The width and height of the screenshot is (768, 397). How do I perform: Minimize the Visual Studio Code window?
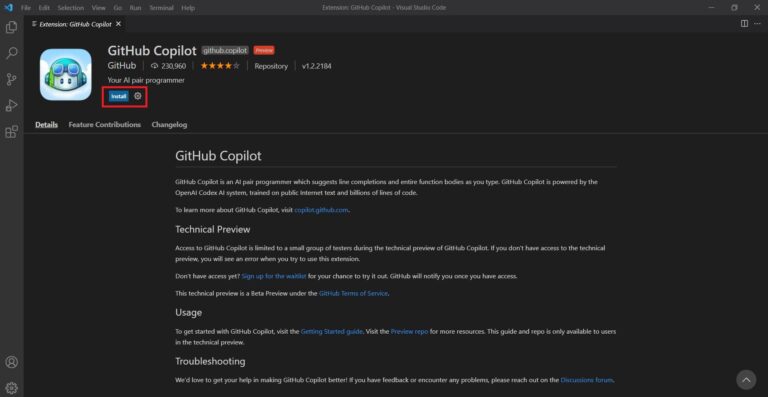tap(712, 8)
